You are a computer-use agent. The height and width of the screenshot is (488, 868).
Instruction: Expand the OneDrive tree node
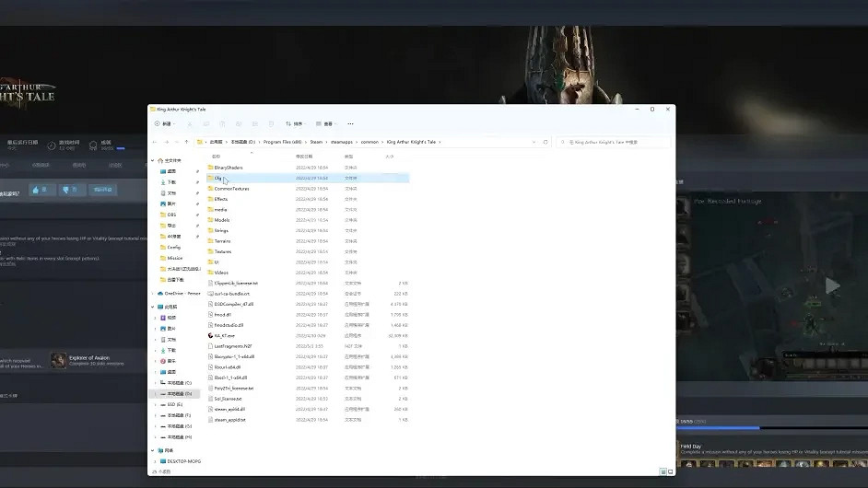154,293
